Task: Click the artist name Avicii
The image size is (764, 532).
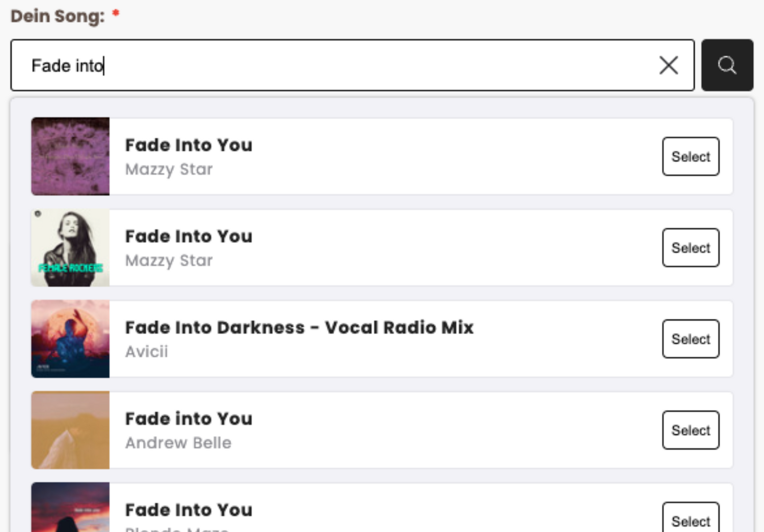Action: [147, 352]
